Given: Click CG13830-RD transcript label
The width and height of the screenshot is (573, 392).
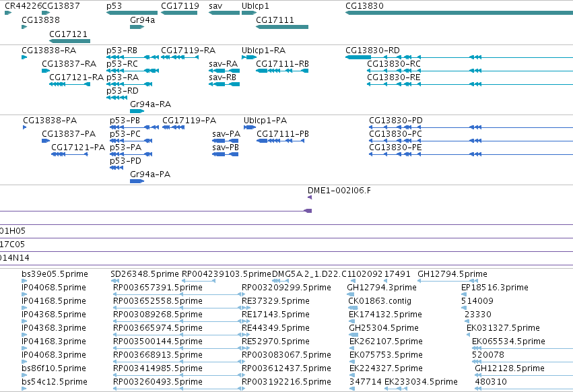Looking at the screenshot, I should [373, 51].
